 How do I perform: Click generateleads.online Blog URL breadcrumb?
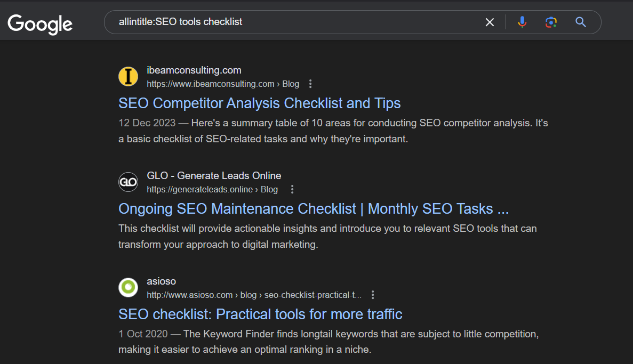pos(212,189)
